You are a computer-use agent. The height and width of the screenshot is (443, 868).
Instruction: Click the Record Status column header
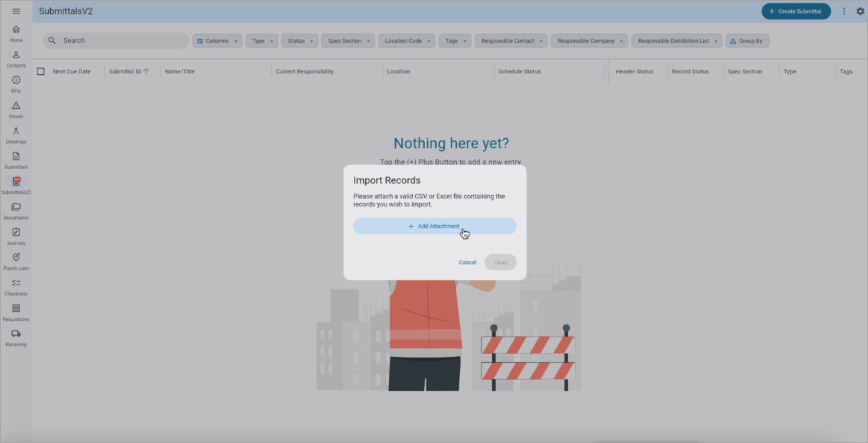point(690,71)
